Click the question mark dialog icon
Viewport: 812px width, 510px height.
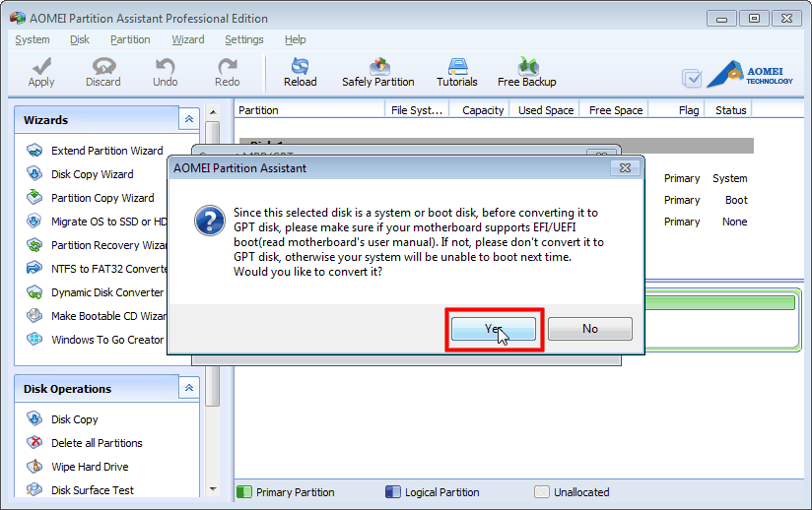pos(210,221)
